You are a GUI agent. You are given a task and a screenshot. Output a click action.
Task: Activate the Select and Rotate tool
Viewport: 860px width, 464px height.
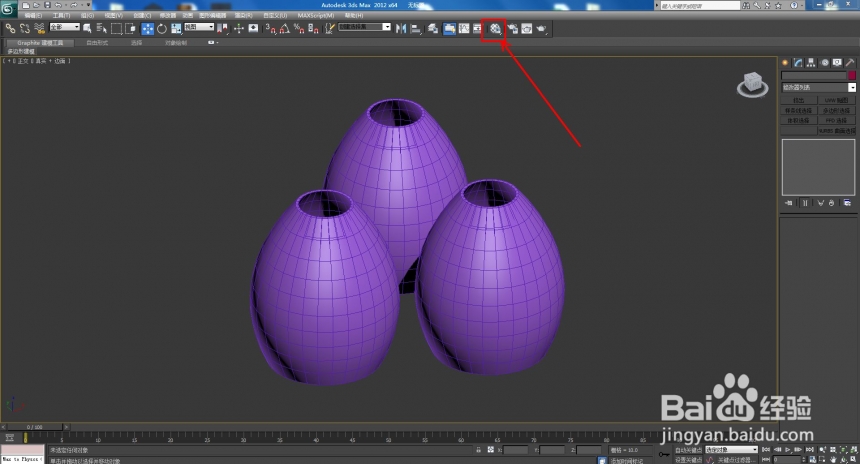coord(162,29)
